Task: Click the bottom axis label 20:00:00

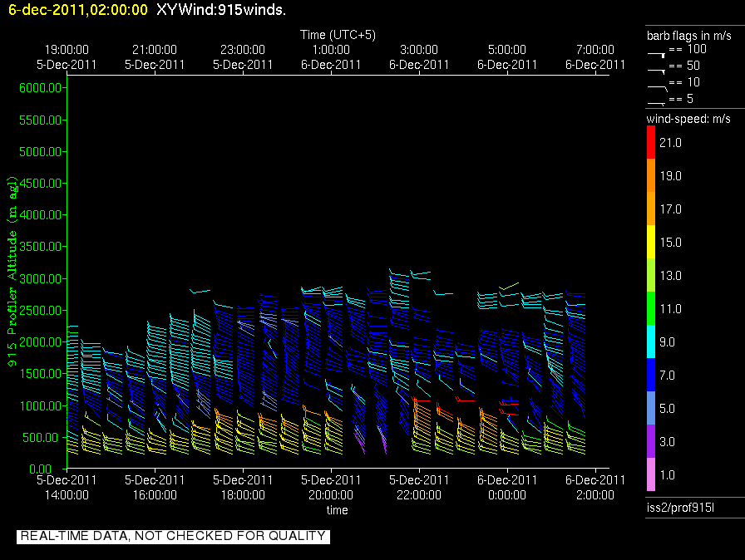Action: coord(331,495)
